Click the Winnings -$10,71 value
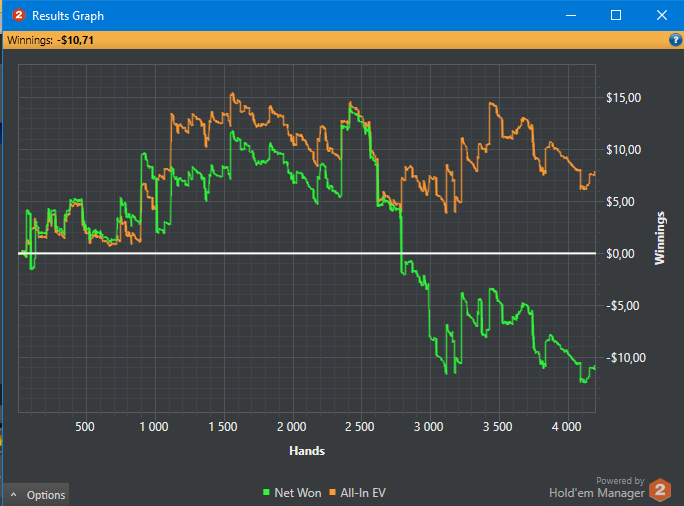 75,41
